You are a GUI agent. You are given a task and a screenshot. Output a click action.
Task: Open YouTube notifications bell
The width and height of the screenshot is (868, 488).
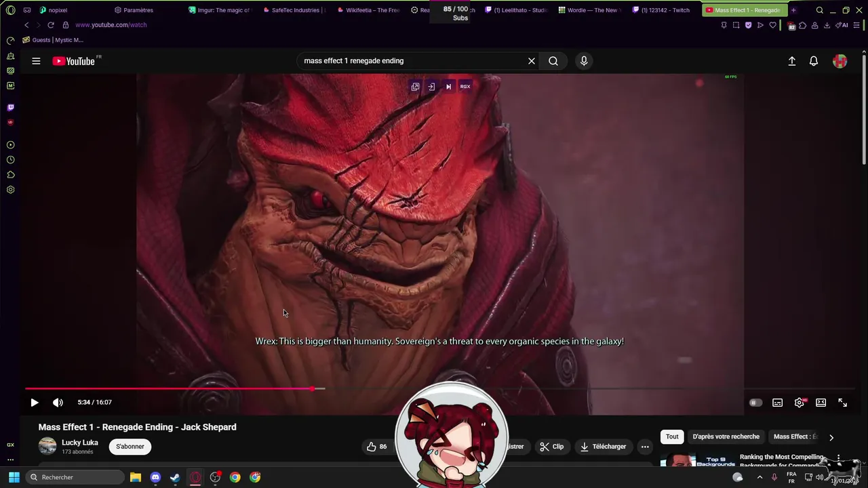point(814,61)
